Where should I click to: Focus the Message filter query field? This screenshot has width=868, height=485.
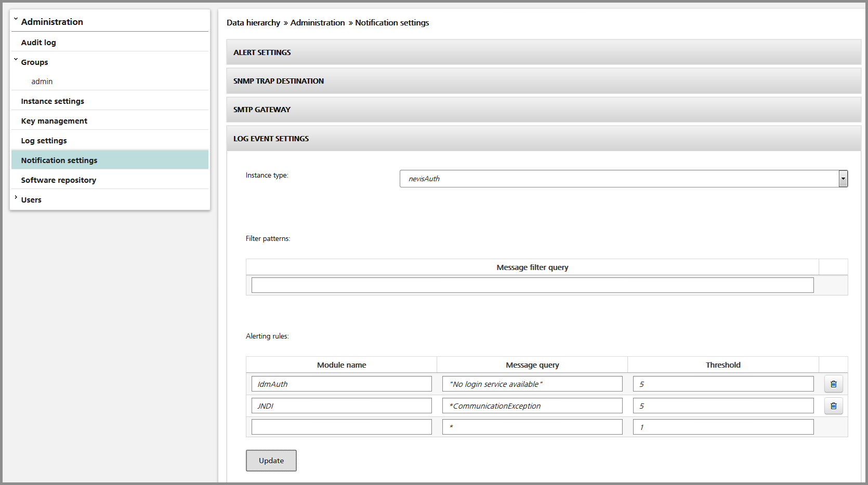pyautogui.click(x=533, y=285)
